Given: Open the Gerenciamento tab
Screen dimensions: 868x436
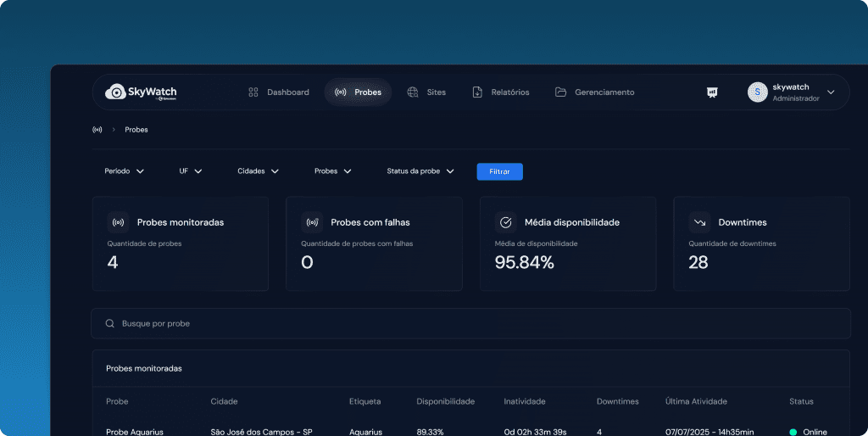Looking at the screenshot, I should (595, 92).
